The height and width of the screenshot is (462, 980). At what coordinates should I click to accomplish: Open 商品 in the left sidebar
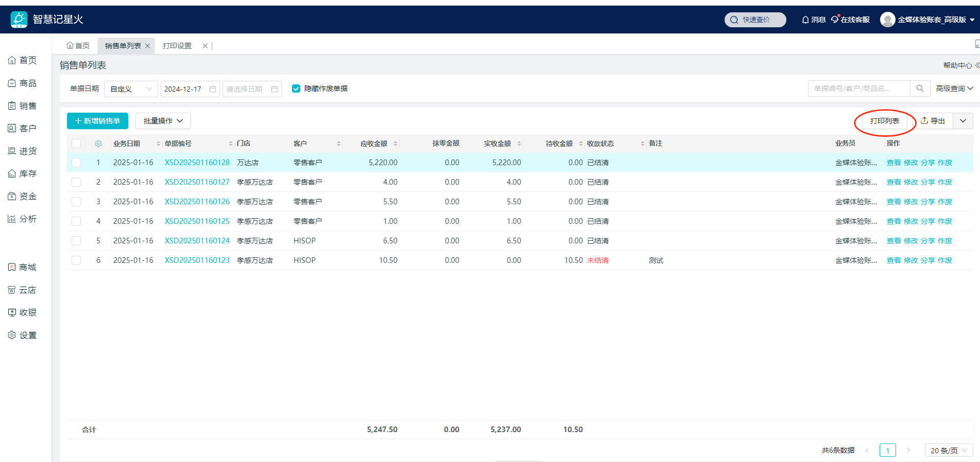(22, 83)
